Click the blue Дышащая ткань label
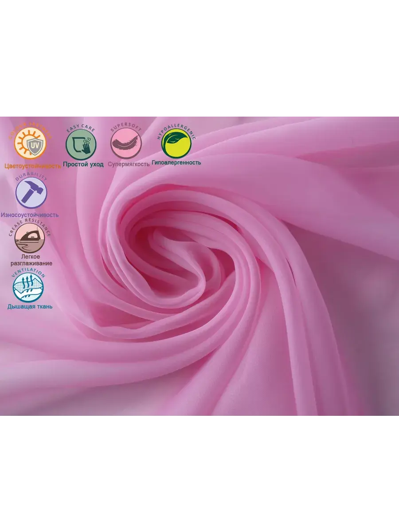Image resolution: width=399 pixels, height=532 pixels. pyautogui.click(x=30, y=306)
